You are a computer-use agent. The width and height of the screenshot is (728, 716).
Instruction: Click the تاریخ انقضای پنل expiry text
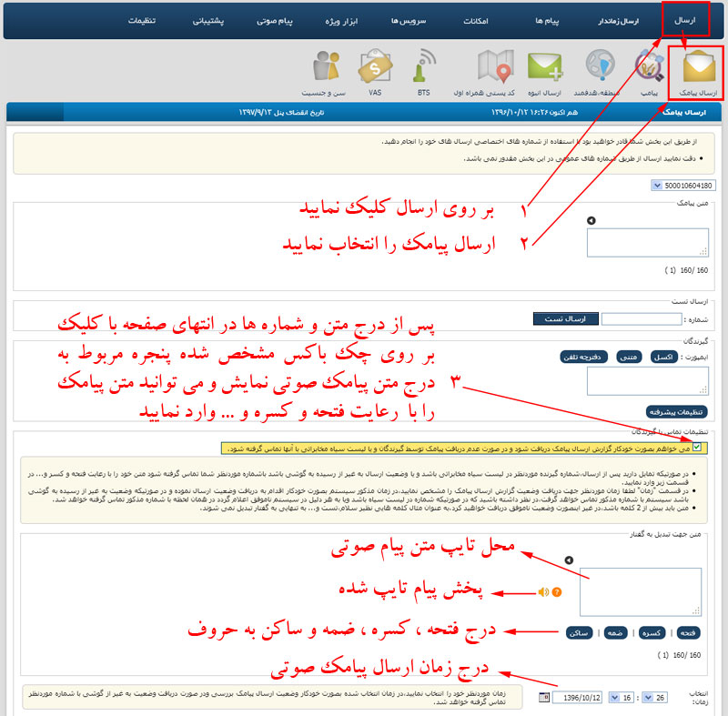point(281,112)
